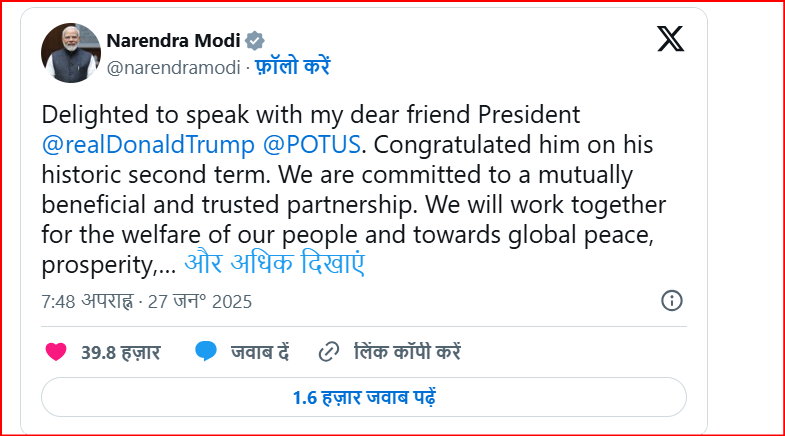Click the Narendra Modi display name

pos(173,40)
